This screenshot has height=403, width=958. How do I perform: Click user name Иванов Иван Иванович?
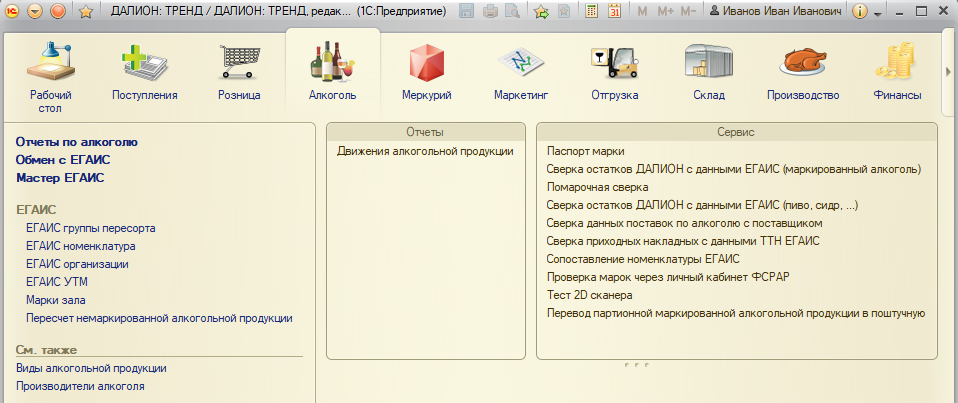776,11
